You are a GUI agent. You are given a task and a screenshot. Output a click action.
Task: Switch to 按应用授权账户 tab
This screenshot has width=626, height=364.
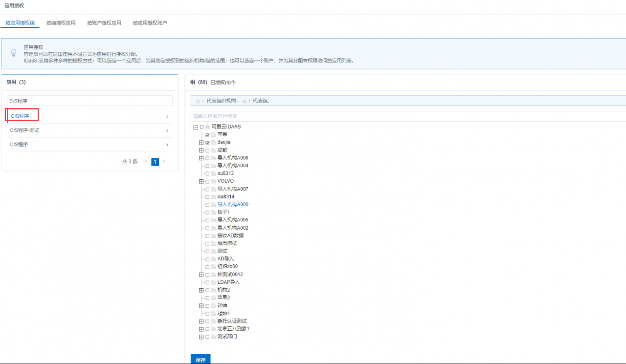[x=150, y=23]
